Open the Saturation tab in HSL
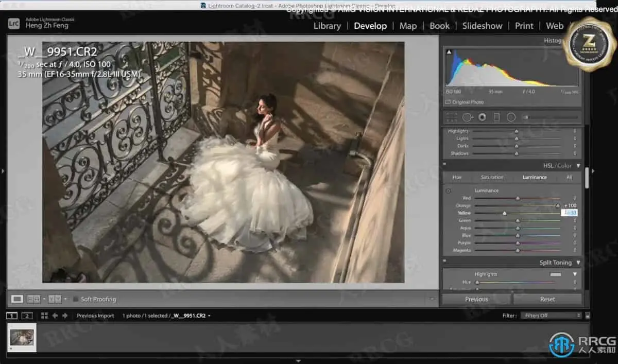This screenshot has height=364, width=618. pos(492,177)
